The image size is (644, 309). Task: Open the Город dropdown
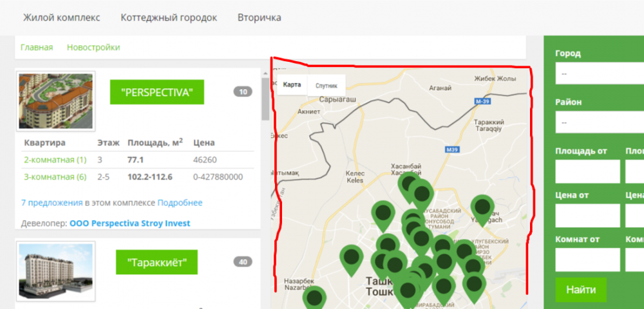600,73
